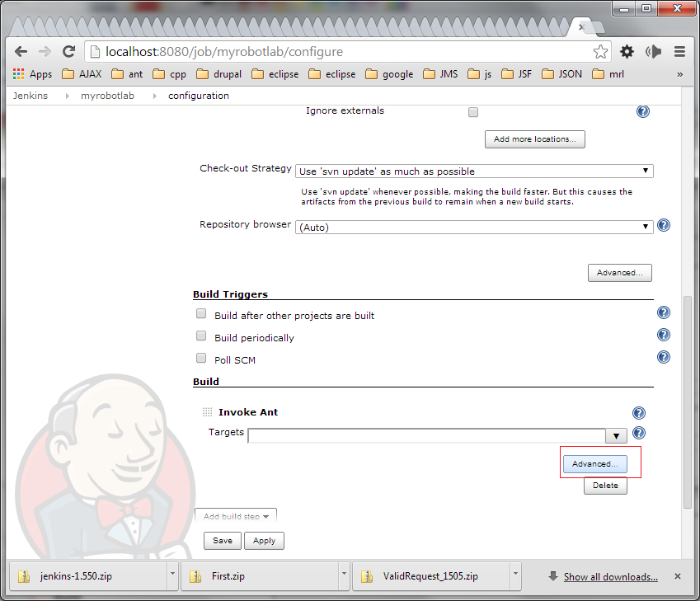Open the First.zip download
Image resolution: width=700 pixels, height=601 pixels.
pyautogui.click(x=260, y=576)
